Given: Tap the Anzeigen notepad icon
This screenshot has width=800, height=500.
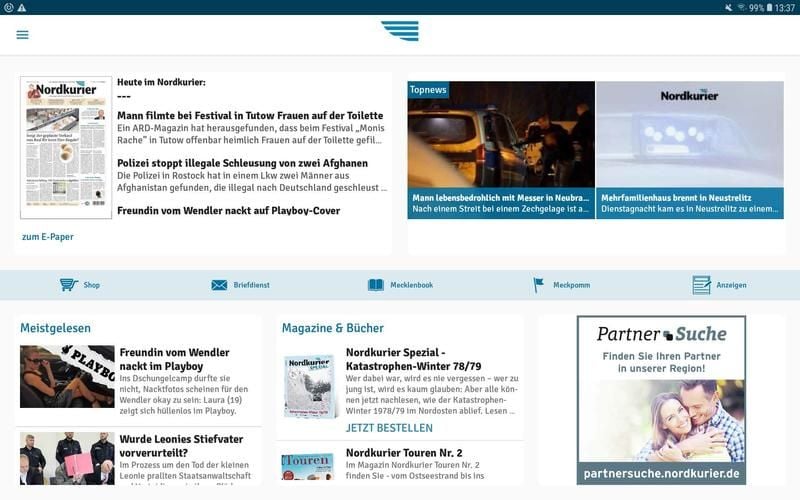Looking at the screenshot, I should tap(702, 285).
